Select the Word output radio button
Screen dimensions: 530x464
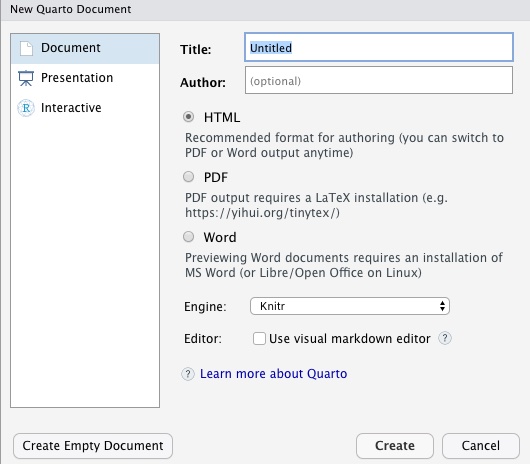click(189, 237)
